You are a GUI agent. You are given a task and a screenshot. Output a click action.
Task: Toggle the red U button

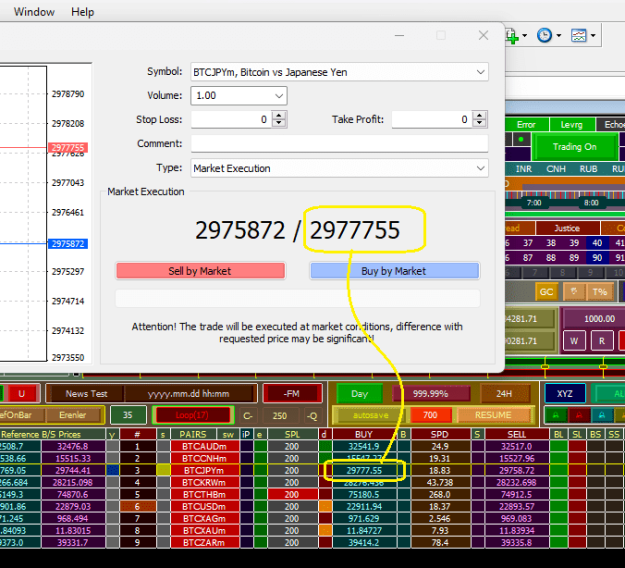click(x=22, y=394)
